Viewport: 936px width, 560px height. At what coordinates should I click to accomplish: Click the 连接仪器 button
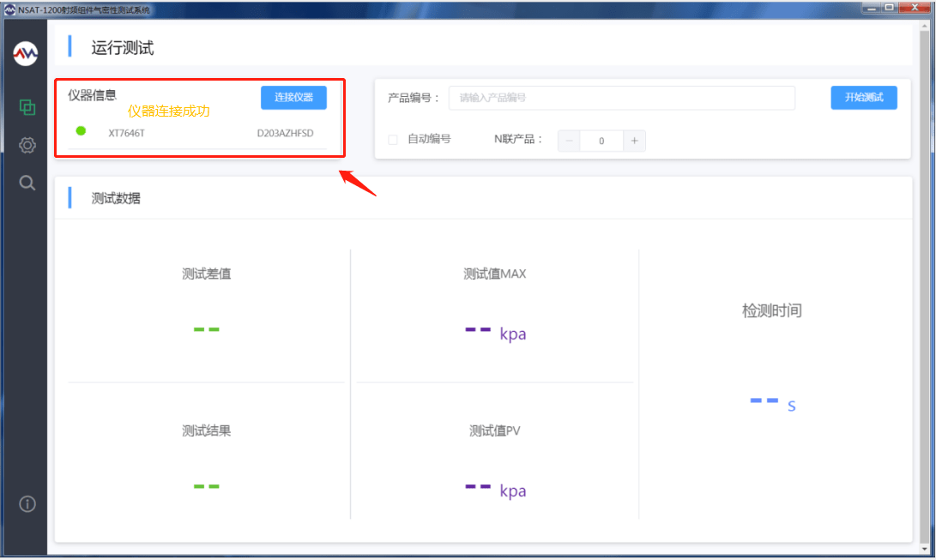[x=293, y=98]
